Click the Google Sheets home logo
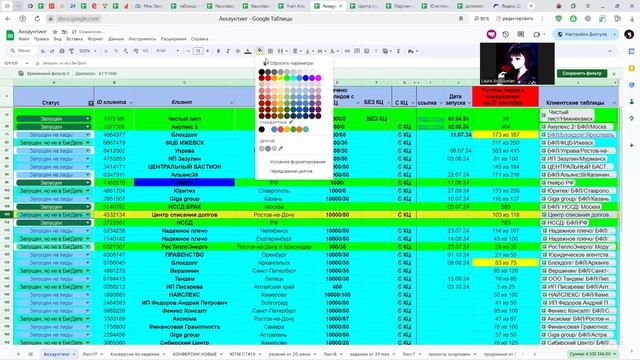The width and height of the screenshot is (640, 360). click(10, 35)
